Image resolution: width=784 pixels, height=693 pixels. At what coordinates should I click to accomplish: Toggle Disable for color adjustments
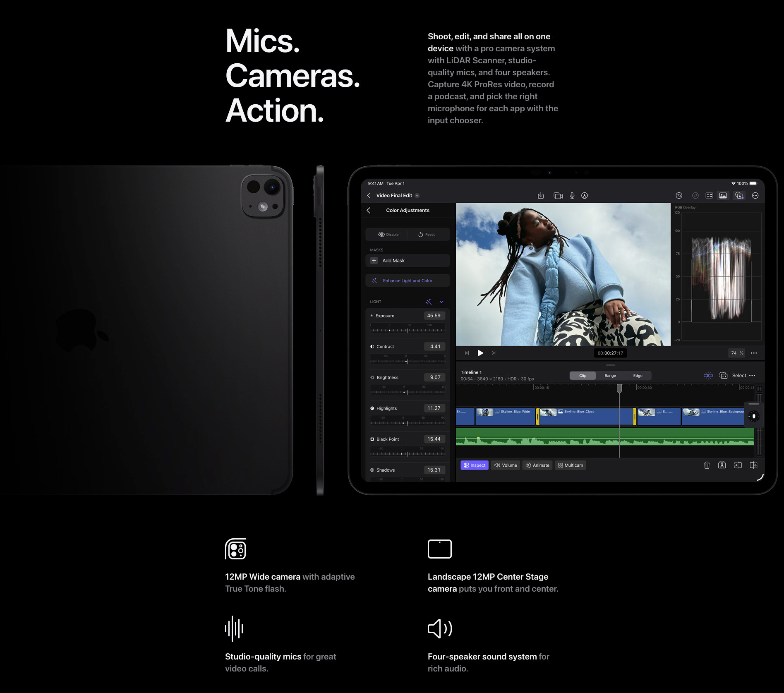(388, 235)
